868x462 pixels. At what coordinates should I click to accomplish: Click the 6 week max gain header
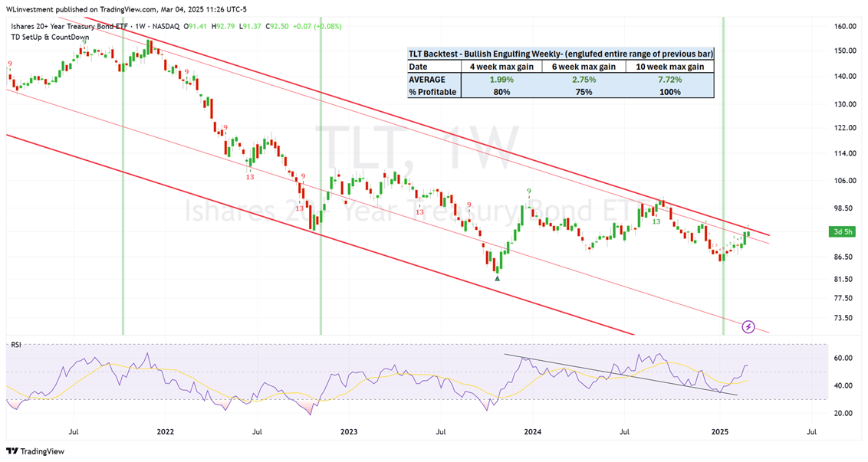click(x=584, y=67)
